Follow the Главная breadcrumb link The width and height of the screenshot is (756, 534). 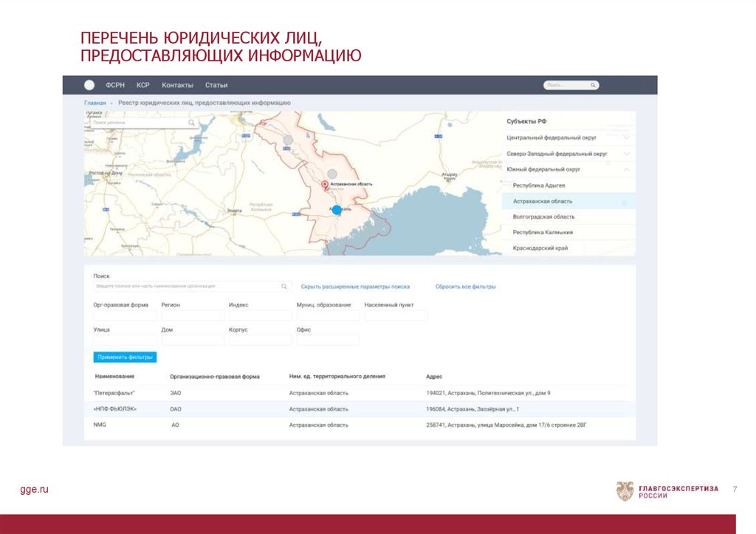pyautogui.click(x=94, y=103)
